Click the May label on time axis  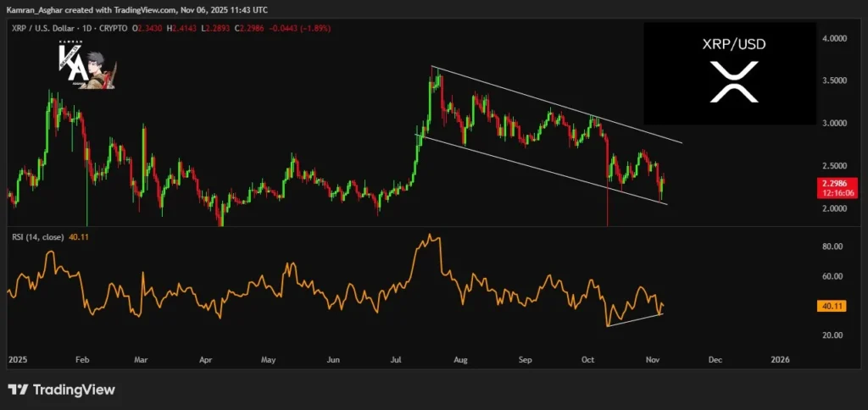269,360
